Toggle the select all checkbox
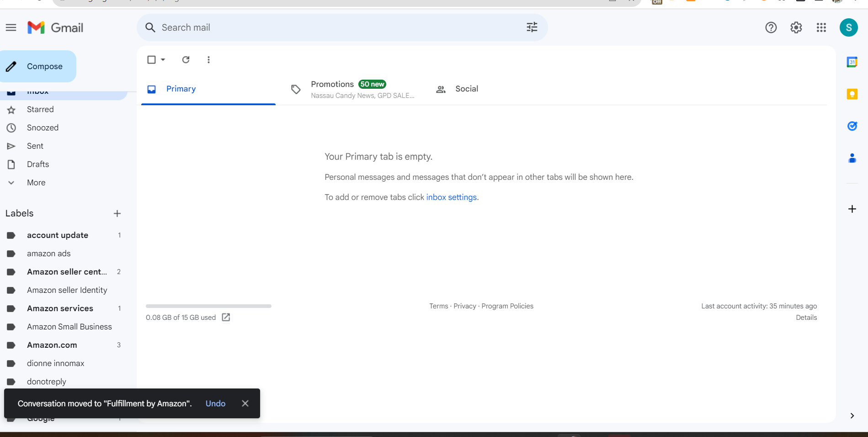868x437 pixels. [x=152, y=59]
